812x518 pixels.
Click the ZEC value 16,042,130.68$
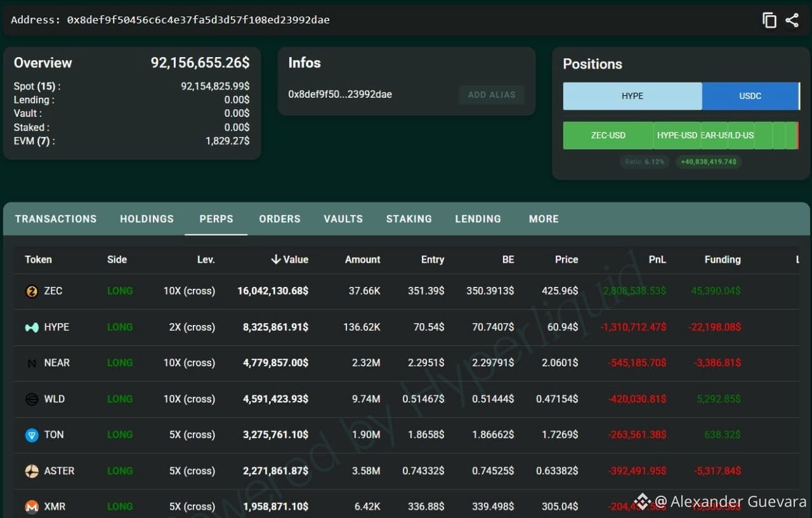tap(273, 291)
